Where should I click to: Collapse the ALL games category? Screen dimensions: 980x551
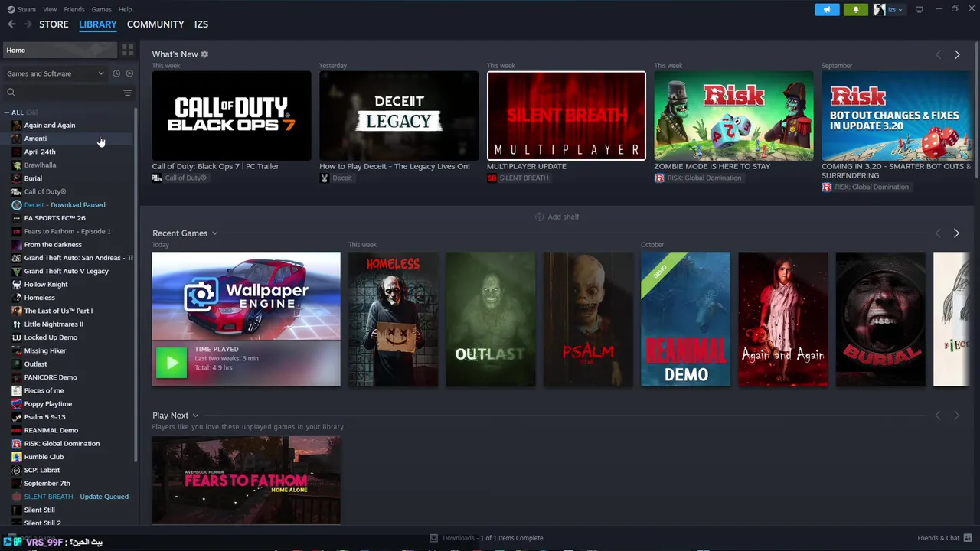point(7,112)
